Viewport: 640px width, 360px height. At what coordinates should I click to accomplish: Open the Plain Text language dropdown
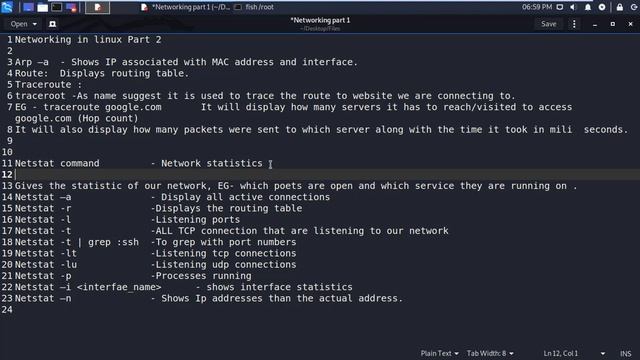tap(439, 353)
